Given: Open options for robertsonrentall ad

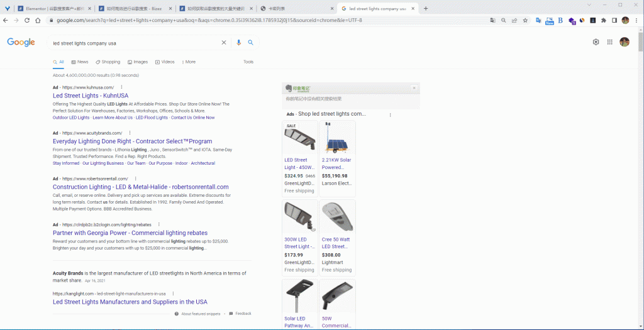Looking at the screenshot, I should [136, 179].
